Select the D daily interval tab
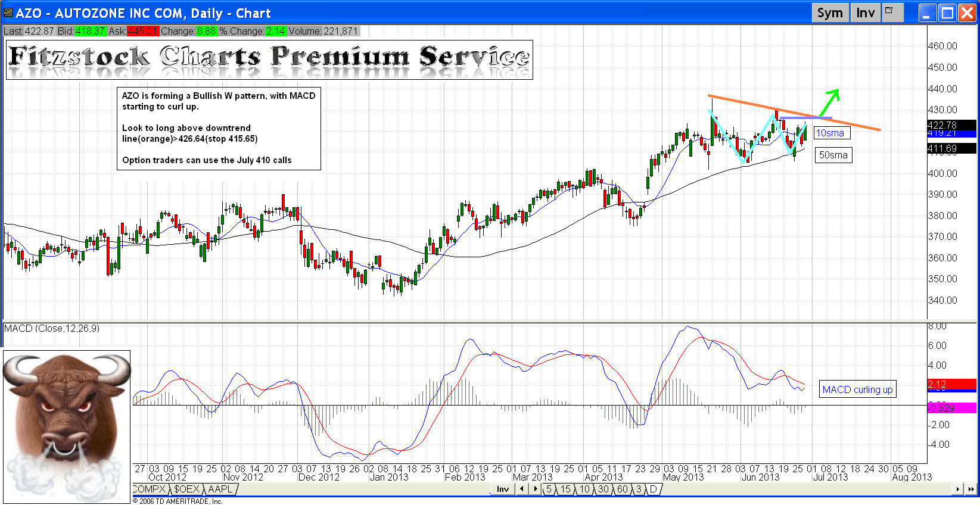 click(653, 489)
